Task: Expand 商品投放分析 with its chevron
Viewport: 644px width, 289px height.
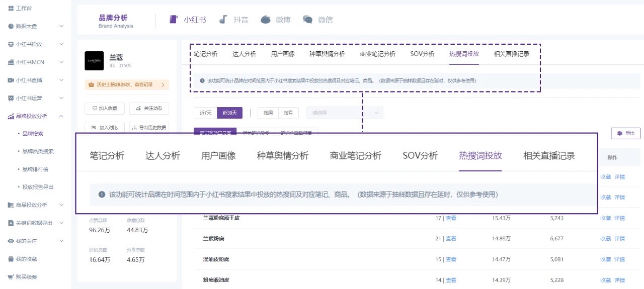Action: 61,205
